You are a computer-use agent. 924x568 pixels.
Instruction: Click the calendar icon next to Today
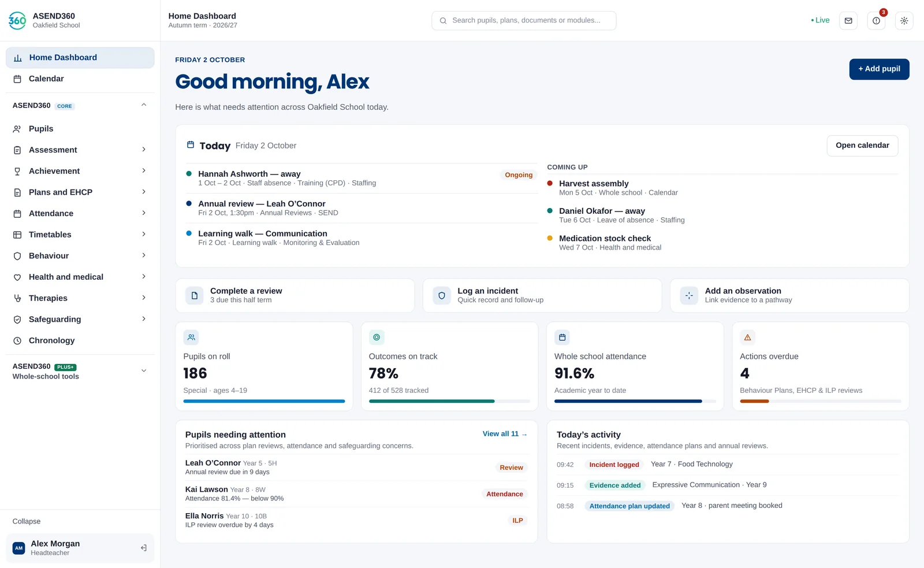click(x=191, y=145)
